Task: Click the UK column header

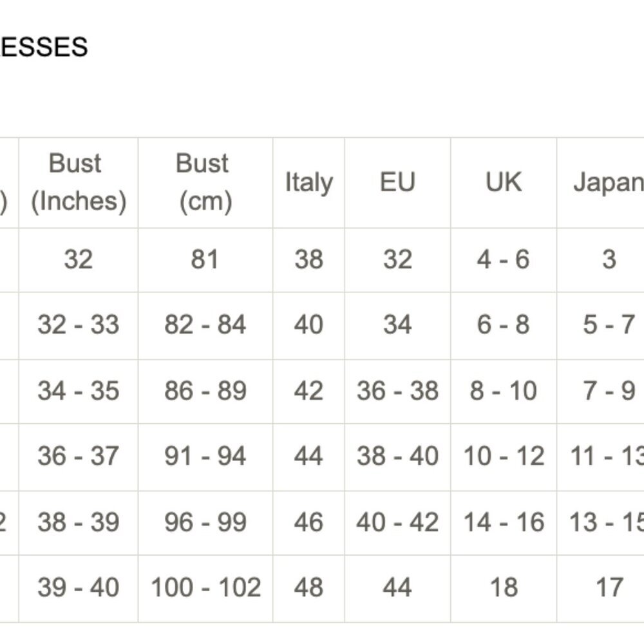Action: point(504,183)
